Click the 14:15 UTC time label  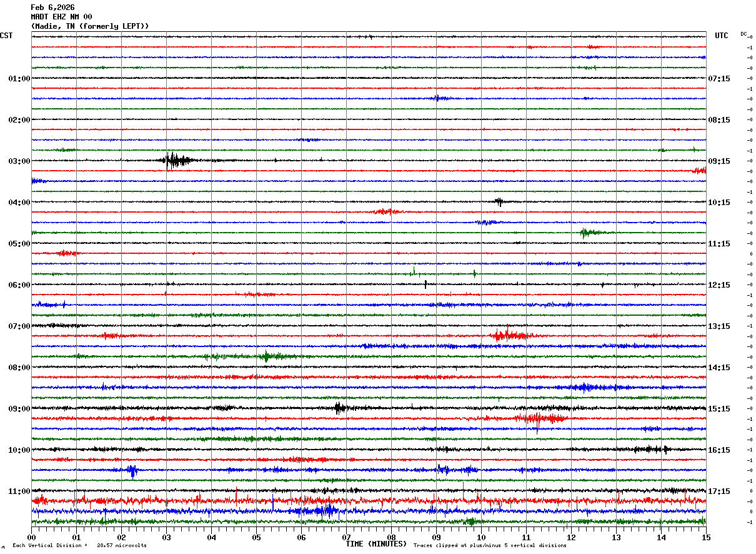pyautogui.click(x=719, y=368)
